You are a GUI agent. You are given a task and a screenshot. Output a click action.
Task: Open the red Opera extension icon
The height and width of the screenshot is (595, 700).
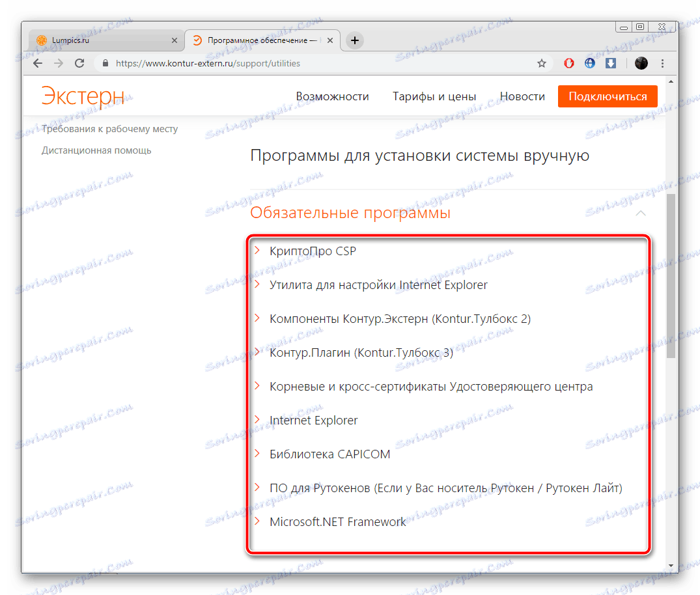click(x=568, y=63)
